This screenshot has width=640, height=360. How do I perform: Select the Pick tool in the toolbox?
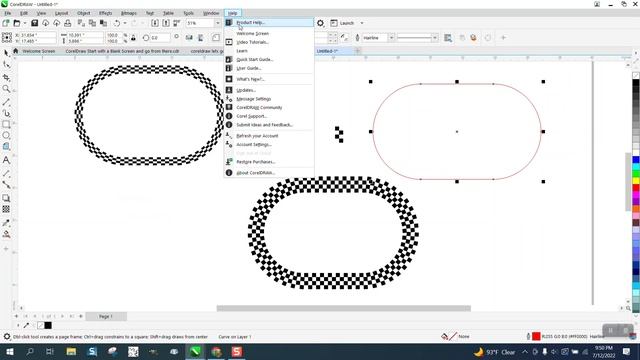tap(6, 53)
